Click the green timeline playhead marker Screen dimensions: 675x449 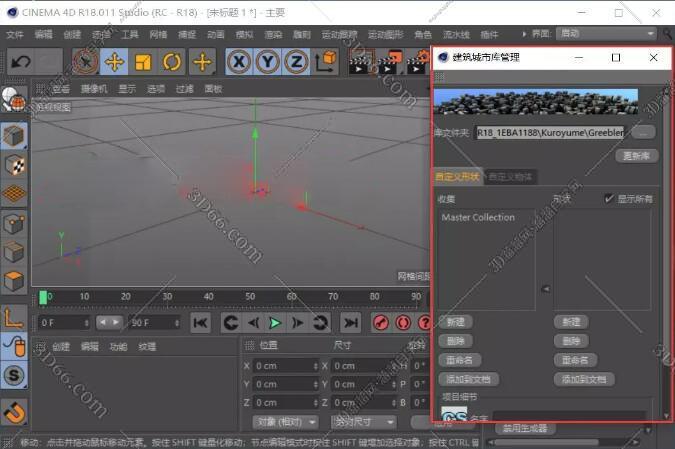click(x=43, y=297)
